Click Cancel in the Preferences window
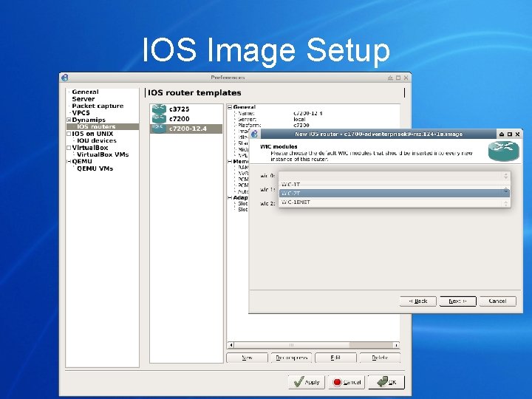Image resolution: width=532 pixels, height=399 pixels. 347,382
